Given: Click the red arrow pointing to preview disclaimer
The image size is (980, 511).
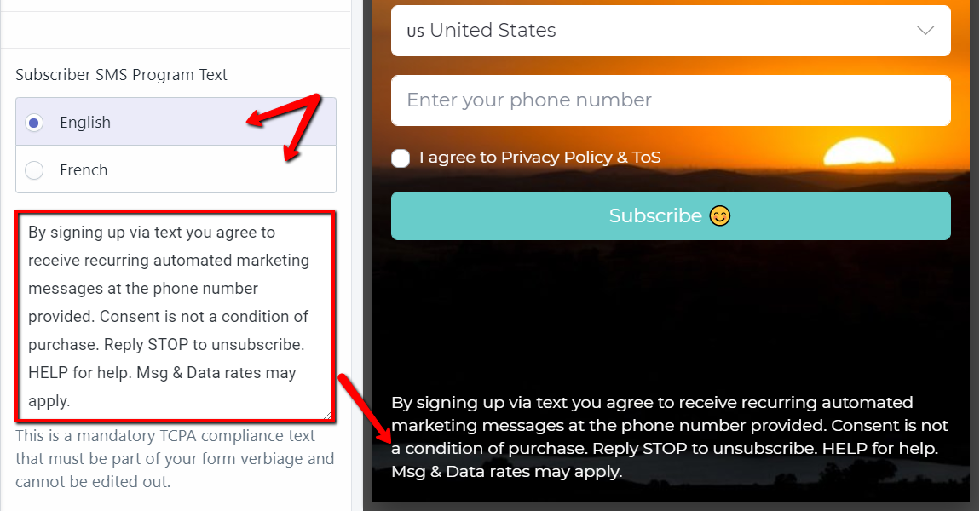Looking at the screenshot, I should 366,409.
